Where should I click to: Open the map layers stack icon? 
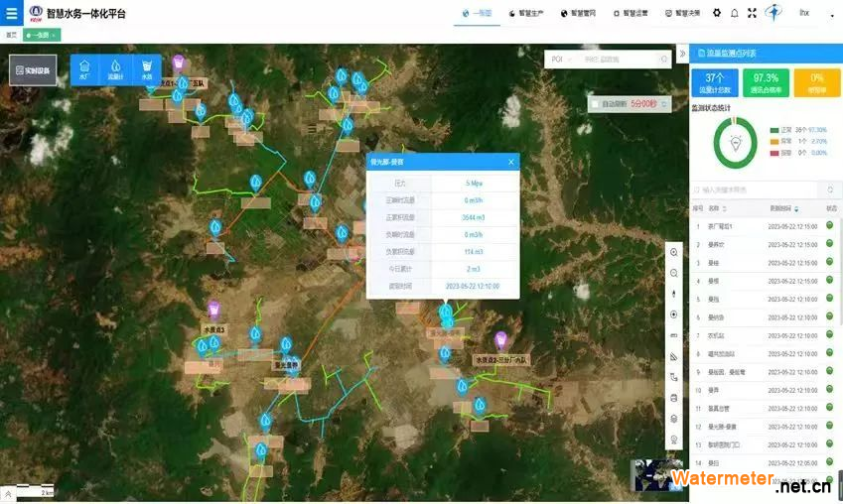click(x=674, y=419)
